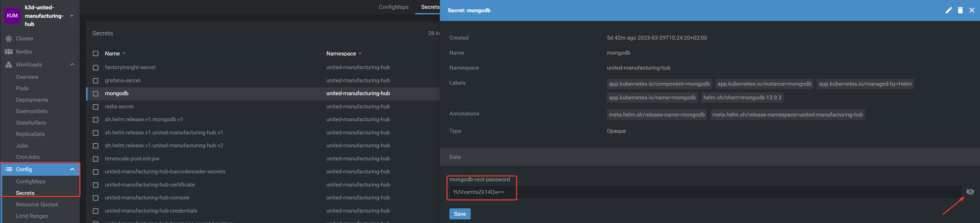
Task: Open the redis-secret entry
Action: (x=119, y=107)
